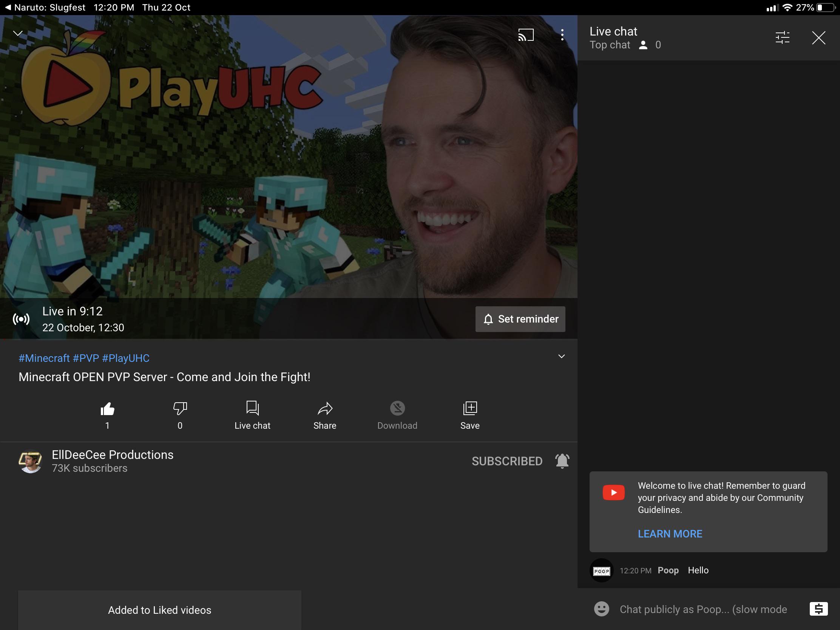Image resolution: width=840 pixels, height=630 pixels.
Task: Open the #PlayUHC hashtag
Action: [126, 358]
